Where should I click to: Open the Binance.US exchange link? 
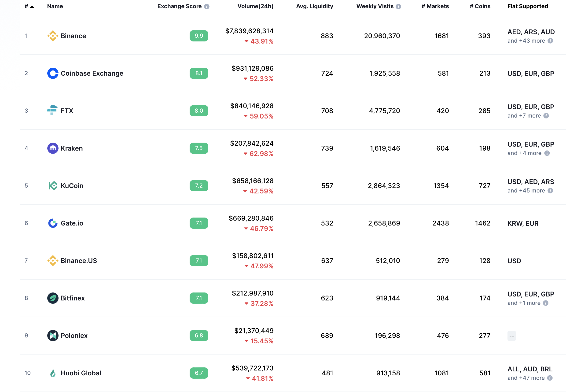pyautogui.click(x=79, y=261)
